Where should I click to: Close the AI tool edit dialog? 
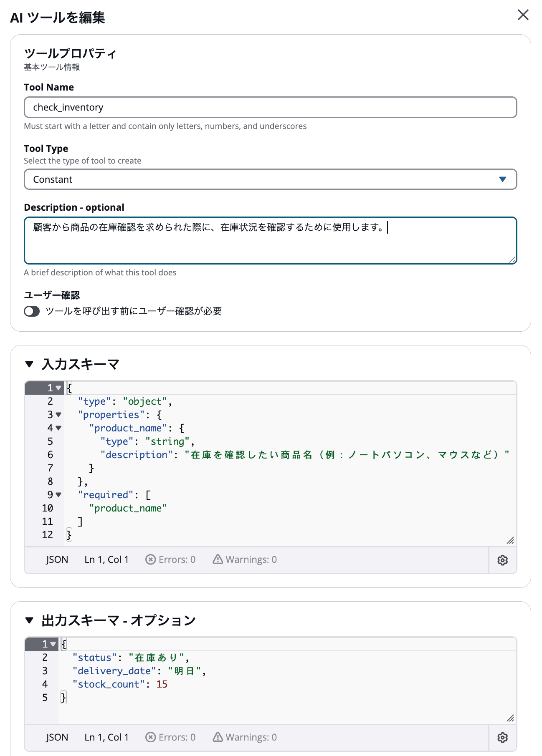[x=523, y=15]
